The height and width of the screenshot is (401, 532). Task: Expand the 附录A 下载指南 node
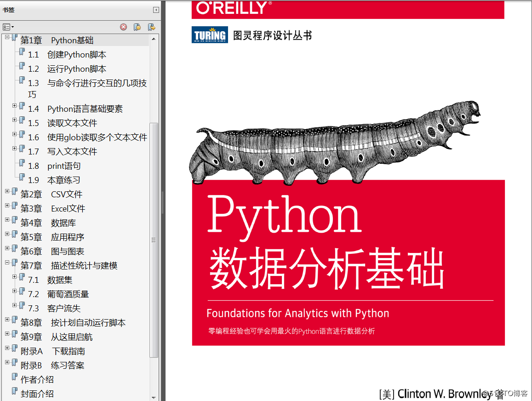[7, 348]
